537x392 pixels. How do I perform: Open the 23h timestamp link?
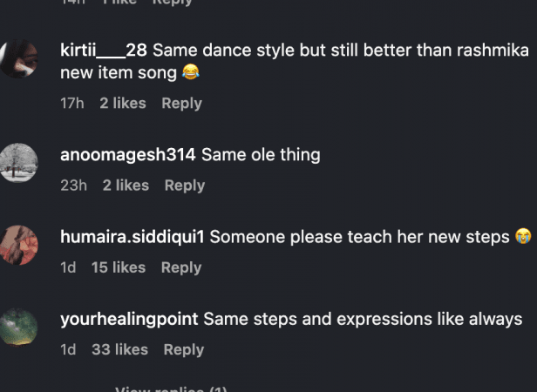click(x=73, y=185)
